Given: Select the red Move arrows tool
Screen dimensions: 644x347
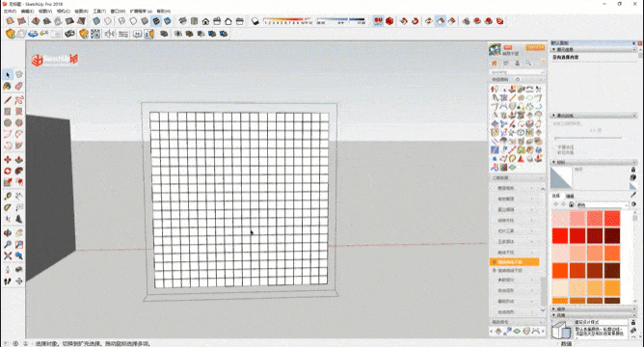Looking at the screenshot, I should pos(8,160).
